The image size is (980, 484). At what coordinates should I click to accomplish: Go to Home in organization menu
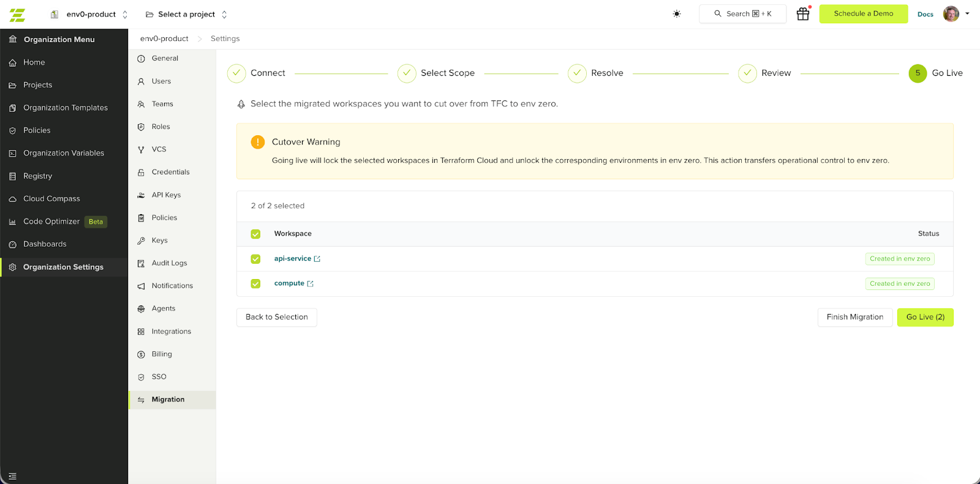pyautogui.click(x=64, y=62)
